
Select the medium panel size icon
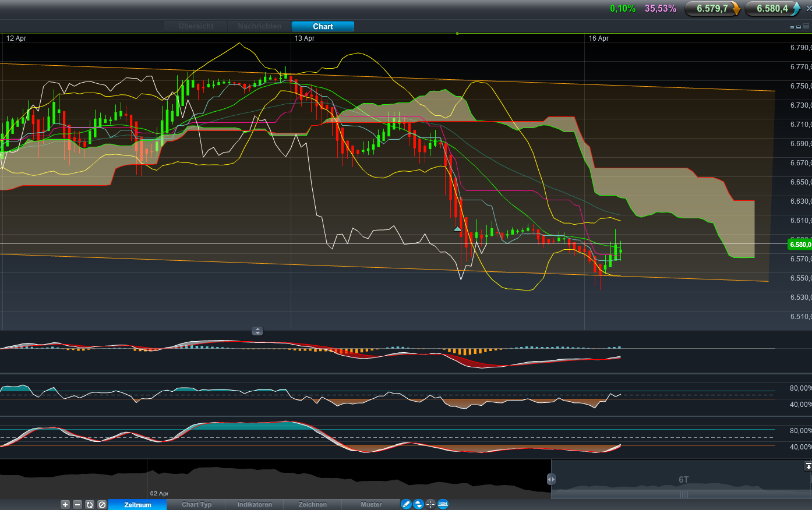tap(799, 27)
